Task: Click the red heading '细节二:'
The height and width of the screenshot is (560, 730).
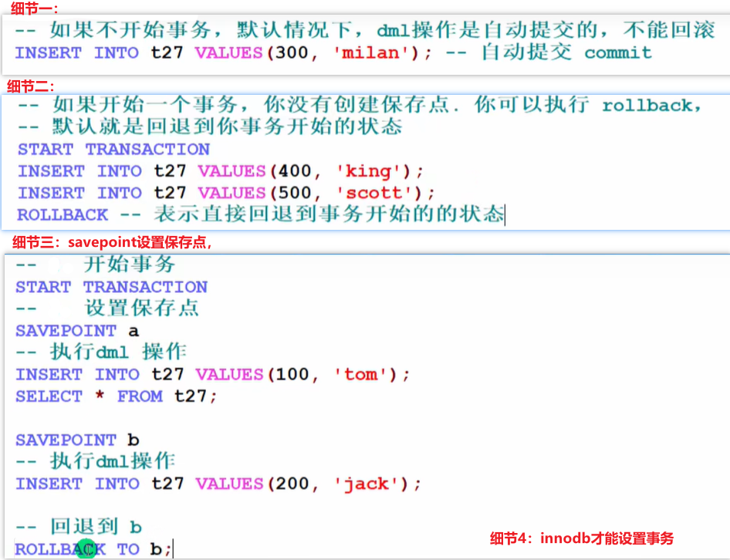Action: (x=31, y=86)
